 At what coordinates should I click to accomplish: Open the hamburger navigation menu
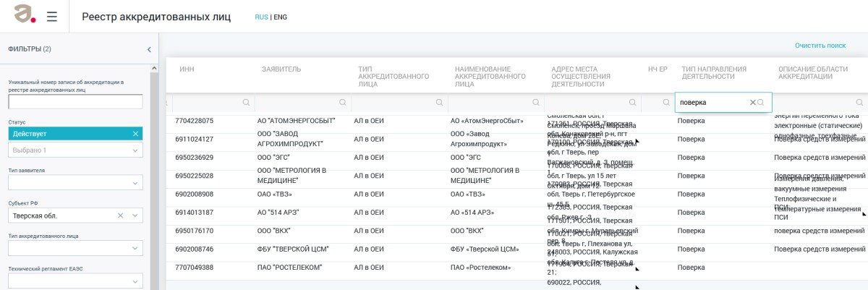pos(51,17)
